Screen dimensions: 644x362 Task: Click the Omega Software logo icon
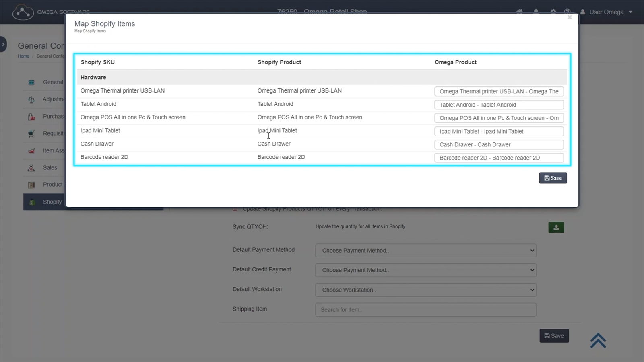pyautogui.click(x=23, y=12)
